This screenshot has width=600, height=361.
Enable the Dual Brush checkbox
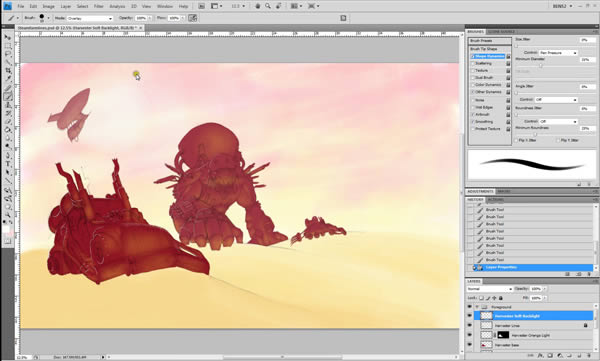(473, 78)
